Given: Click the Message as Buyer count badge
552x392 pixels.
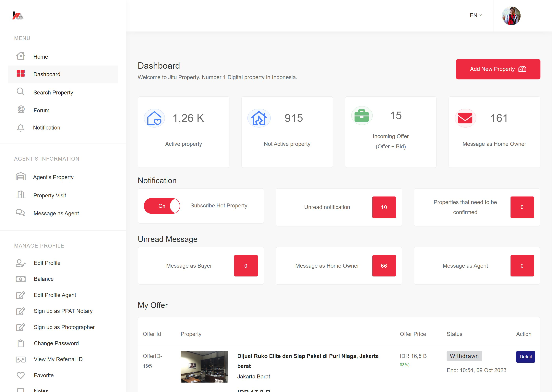Looking at the screenshot, I should 246,265.
